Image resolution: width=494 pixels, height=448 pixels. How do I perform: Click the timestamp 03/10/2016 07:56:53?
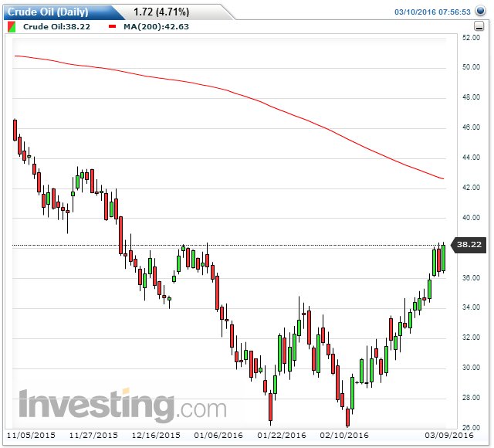pos(432,12)
